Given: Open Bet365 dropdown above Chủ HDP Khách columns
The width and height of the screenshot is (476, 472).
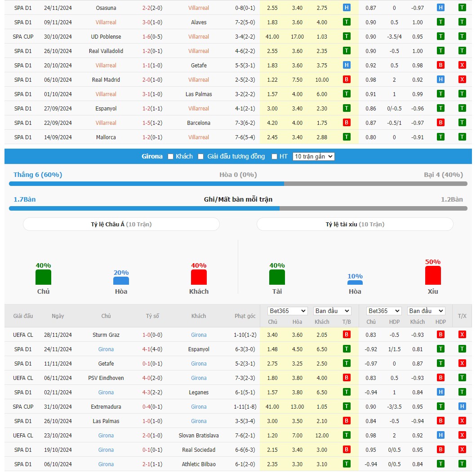Looking at the screenshot, I should (x=384, y=311).
